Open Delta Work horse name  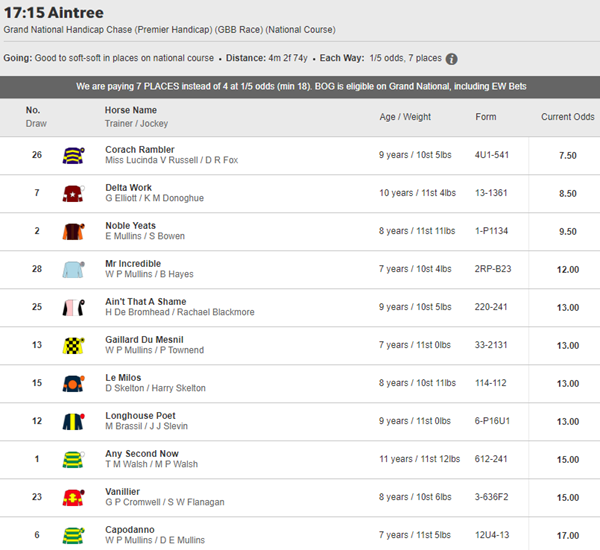click(129, 188)
